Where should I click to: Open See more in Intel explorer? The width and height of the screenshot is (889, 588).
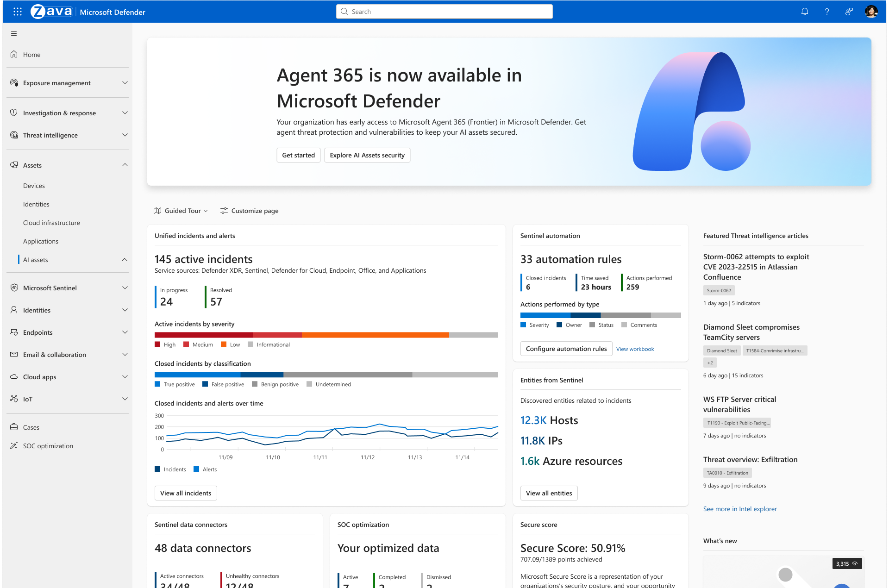click(x=740, y=509)
